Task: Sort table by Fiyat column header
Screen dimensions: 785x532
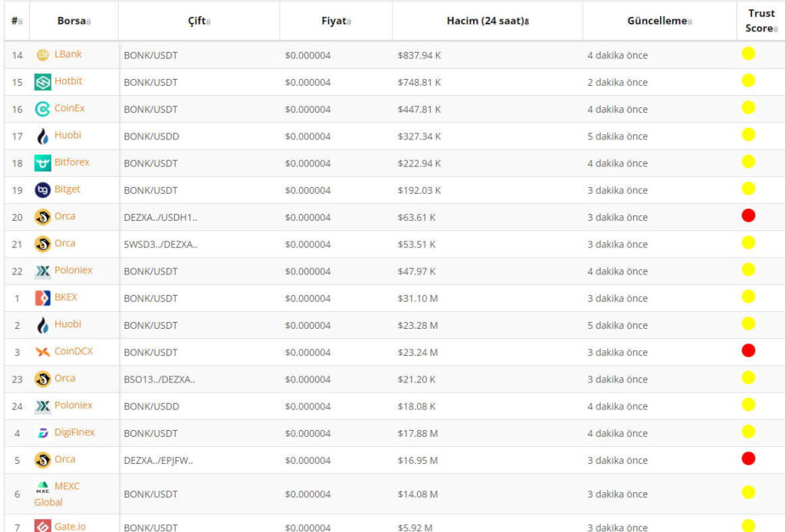Action: [336, 21]
